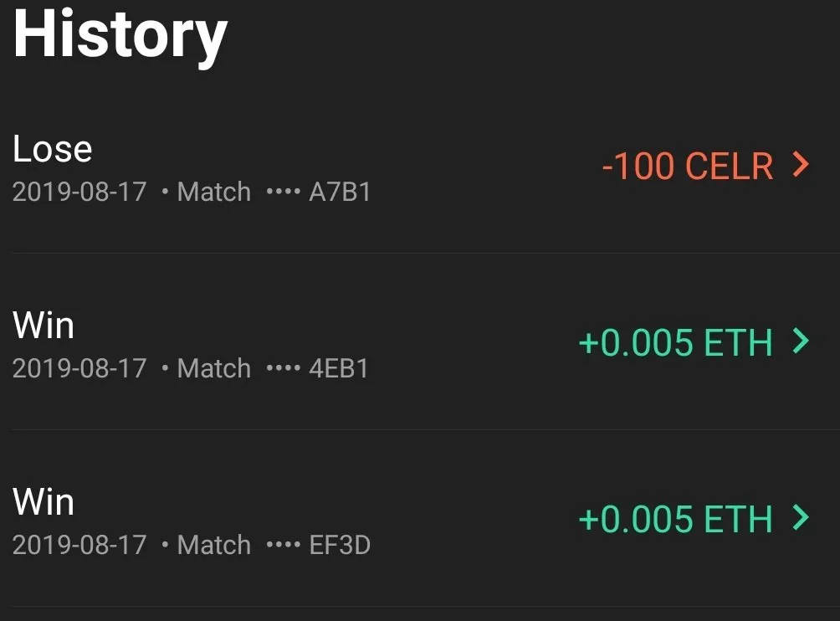Viewport: 840px width, 621px height.
Task: Click the Win label above match EF3D
Action: click(x=44, y=502)
